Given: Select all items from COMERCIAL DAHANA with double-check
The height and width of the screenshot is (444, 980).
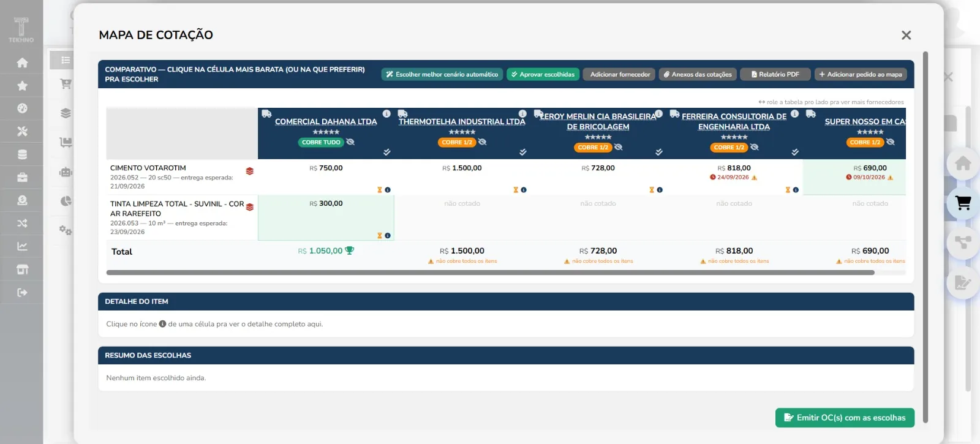Looking at the screenshot, I should point(387,152).
